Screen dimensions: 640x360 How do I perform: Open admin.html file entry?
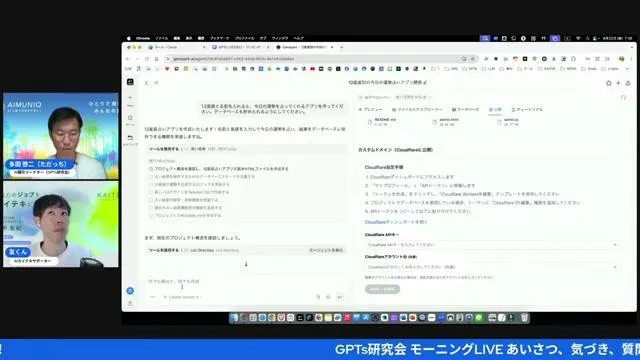coord(446,122)
